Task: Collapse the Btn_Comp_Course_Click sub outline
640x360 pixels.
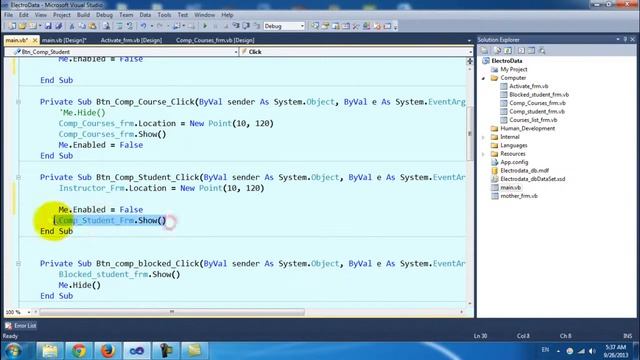Action: tap(18, 102)
